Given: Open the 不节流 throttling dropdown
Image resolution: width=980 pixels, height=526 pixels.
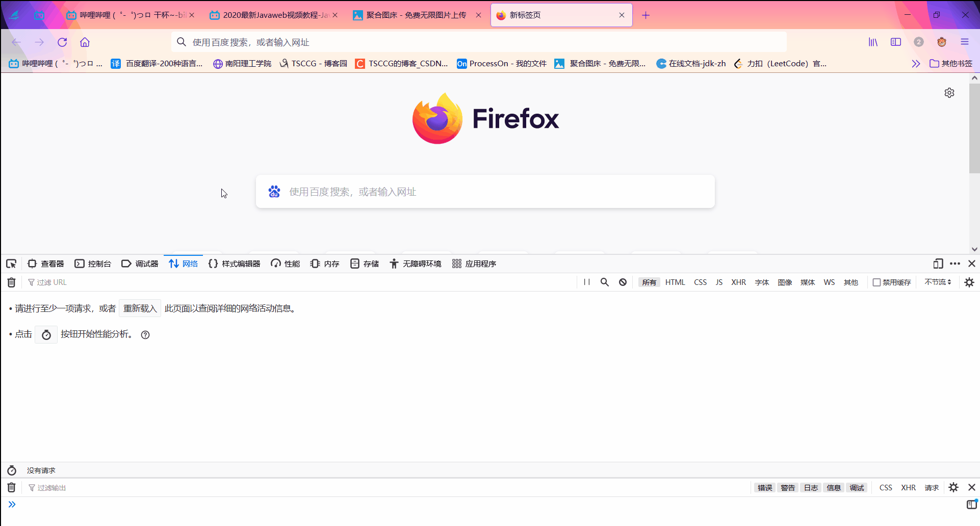Looking at the screenshot, I should pyautogui.click(x=938, y=282).
